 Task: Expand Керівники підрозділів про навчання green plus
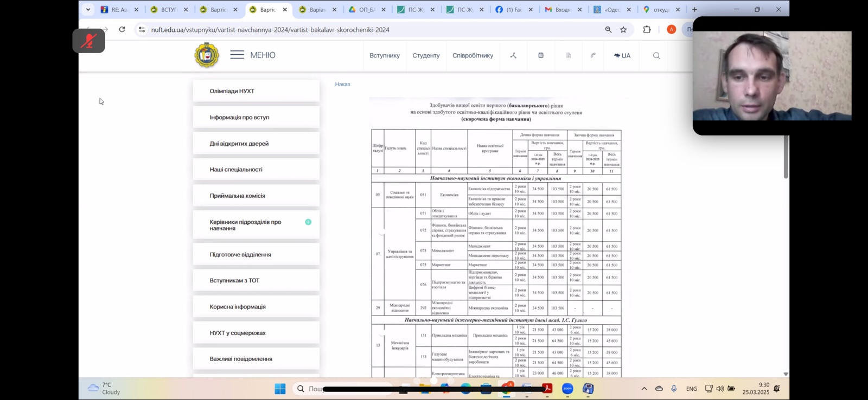(x=308, y=222)
